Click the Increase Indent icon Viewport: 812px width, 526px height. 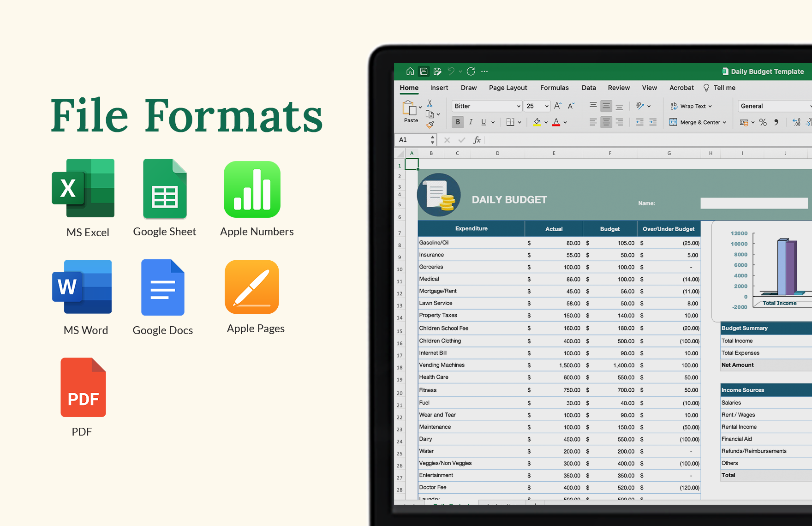(x=653, y=122)
